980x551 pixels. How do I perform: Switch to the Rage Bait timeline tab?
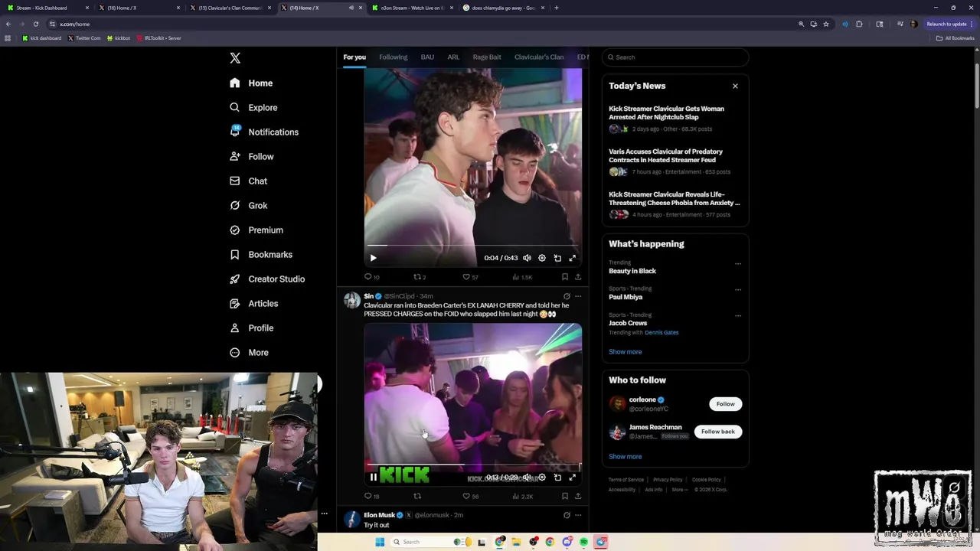click(487, 57)
